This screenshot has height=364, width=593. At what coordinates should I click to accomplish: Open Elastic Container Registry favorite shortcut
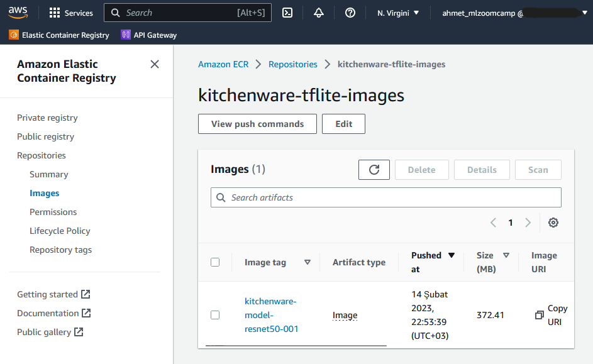tap(59, 35)
